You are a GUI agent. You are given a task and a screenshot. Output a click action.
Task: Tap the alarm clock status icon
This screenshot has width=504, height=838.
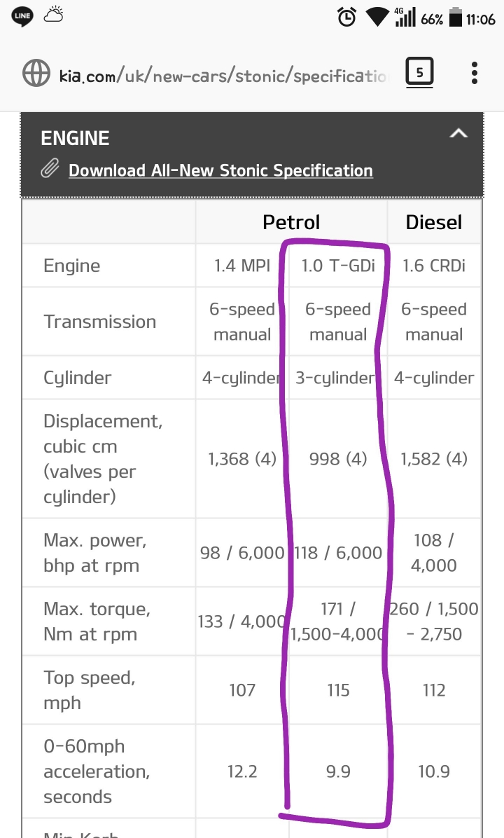(346, 18)
